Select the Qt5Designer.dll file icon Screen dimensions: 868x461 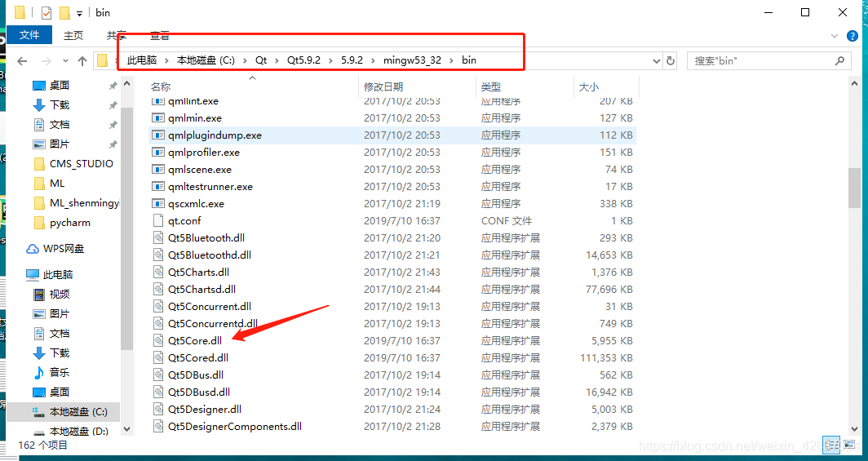[158, 410]
